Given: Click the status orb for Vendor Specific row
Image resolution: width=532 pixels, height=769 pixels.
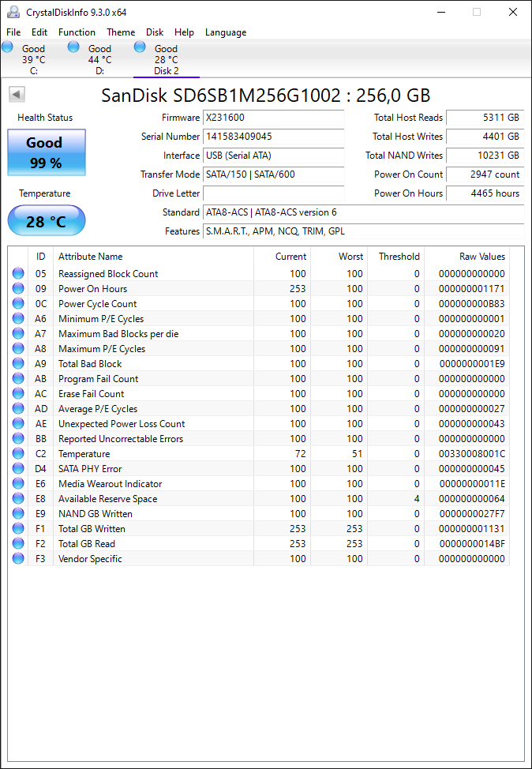Looking at the screenshot, I should [x=18, y=559].
